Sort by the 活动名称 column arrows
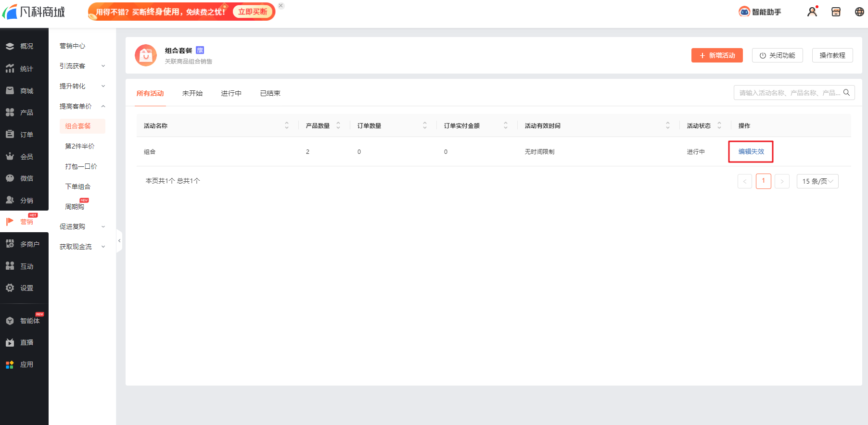 (x=287, y=125)
